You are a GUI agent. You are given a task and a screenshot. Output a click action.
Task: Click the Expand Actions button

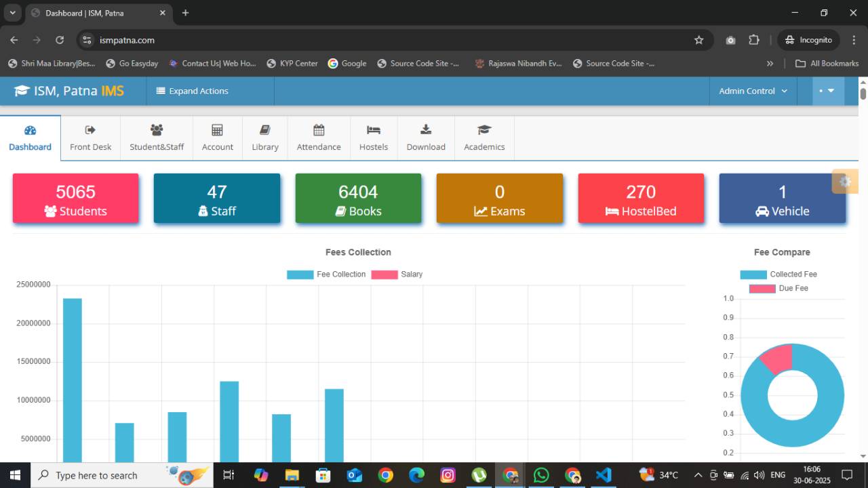[x=193, y=91]
